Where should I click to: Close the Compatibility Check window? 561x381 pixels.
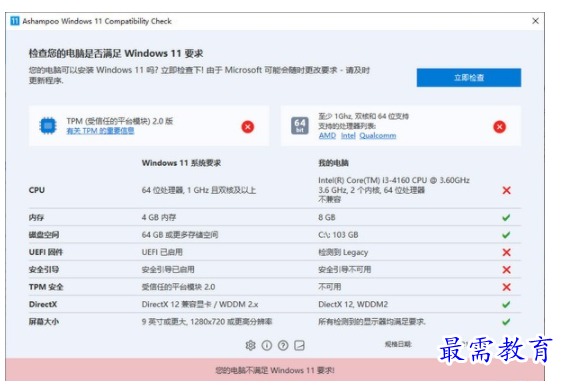point(535,21)
